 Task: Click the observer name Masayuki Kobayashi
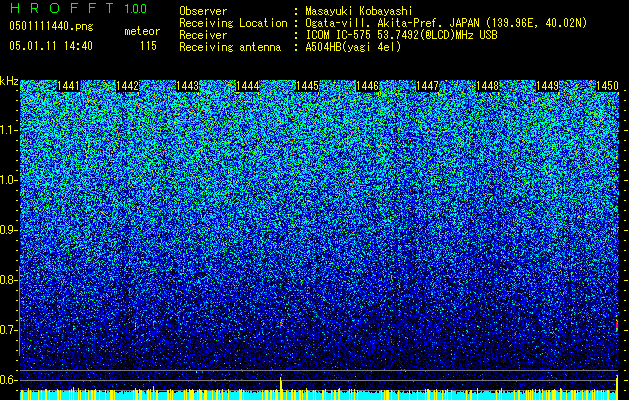359,11
